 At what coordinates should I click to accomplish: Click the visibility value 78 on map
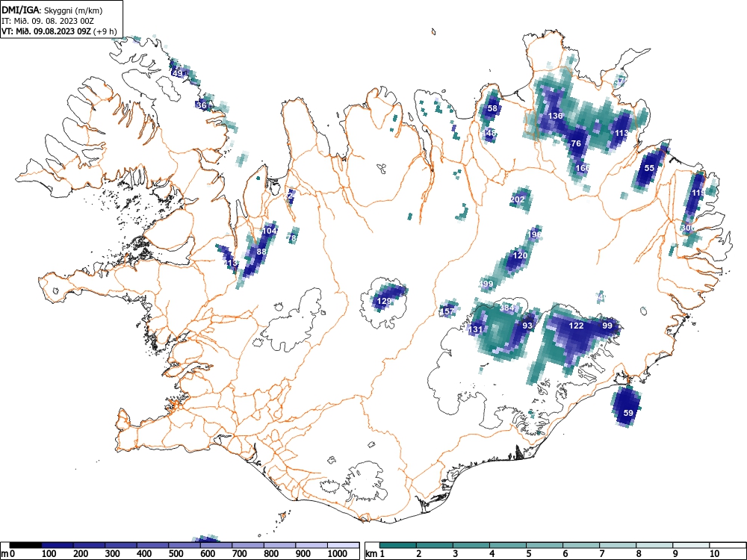click(x=292, y=237)
